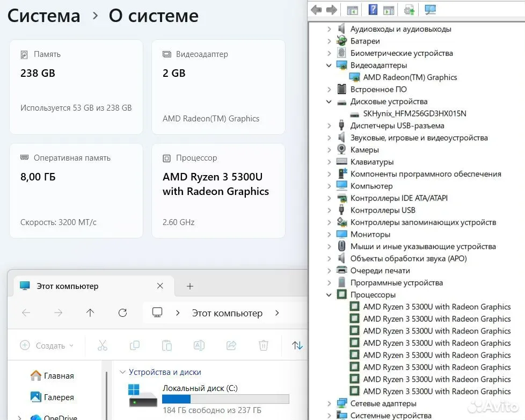The image size is (525, 420).
Task: Open Device Manager help icon
Action: (x=373, y=10)
